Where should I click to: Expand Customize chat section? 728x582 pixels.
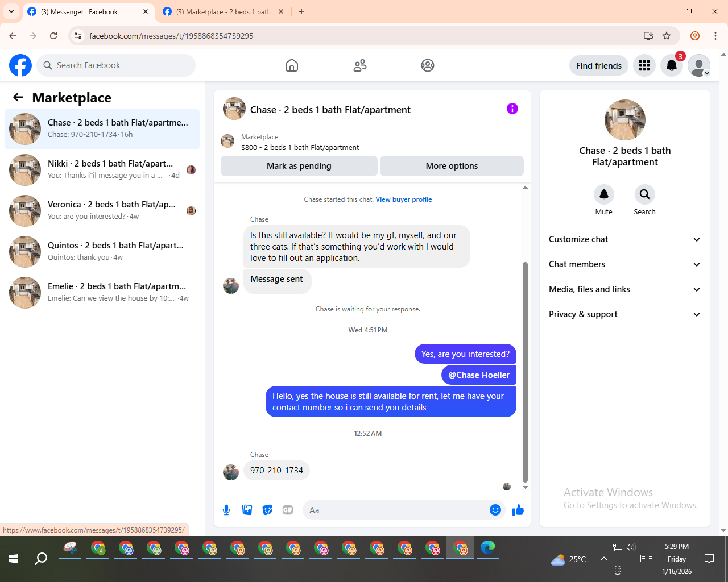(x=624, y=239)
